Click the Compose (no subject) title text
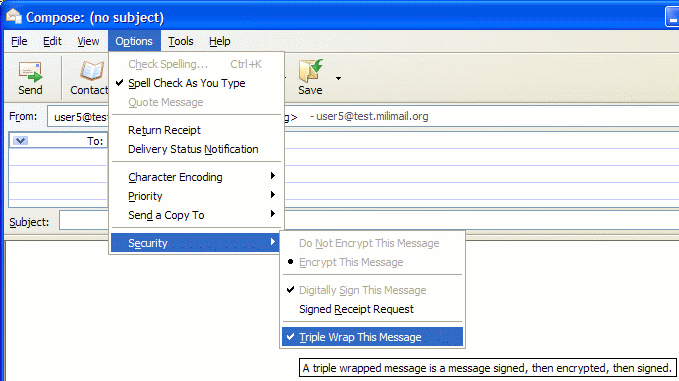Screen dimensions: 679x381 [95, 17]
